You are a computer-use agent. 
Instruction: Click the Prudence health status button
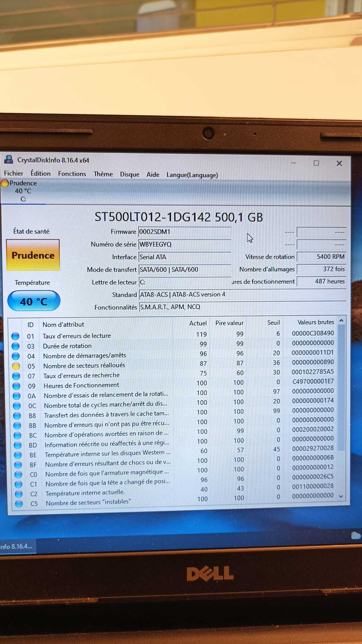point(33,255)
